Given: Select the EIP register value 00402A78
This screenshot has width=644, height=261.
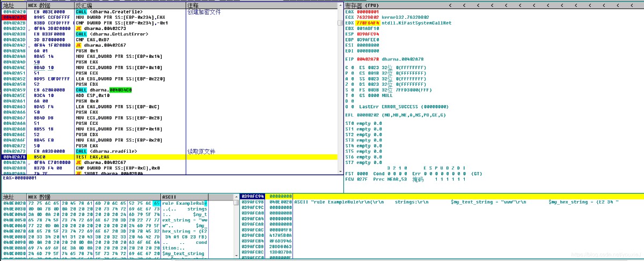Looking at the screenshot, I should click(368, 58).
